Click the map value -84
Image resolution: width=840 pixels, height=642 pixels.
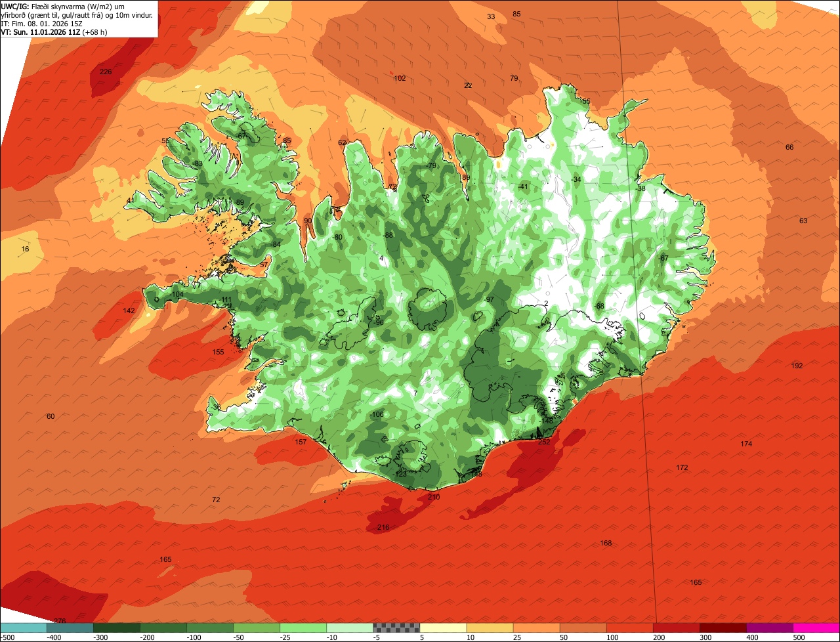point(276,244)
